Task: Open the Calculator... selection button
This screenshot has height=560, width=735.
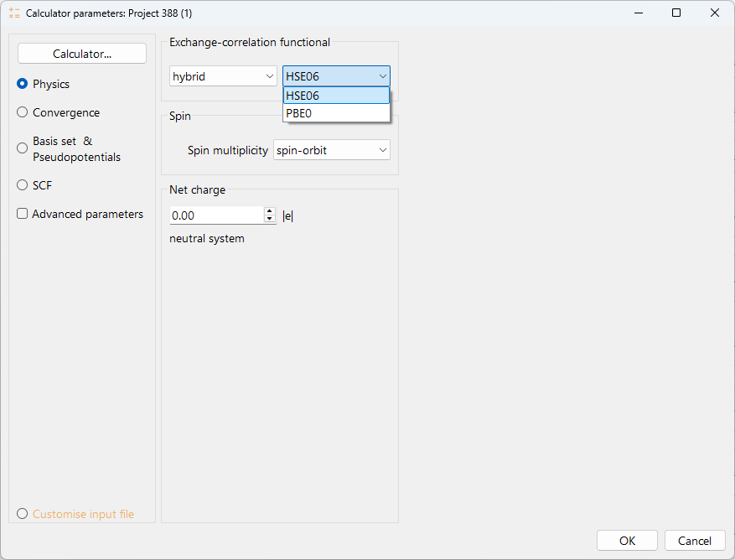Action: 82,54
